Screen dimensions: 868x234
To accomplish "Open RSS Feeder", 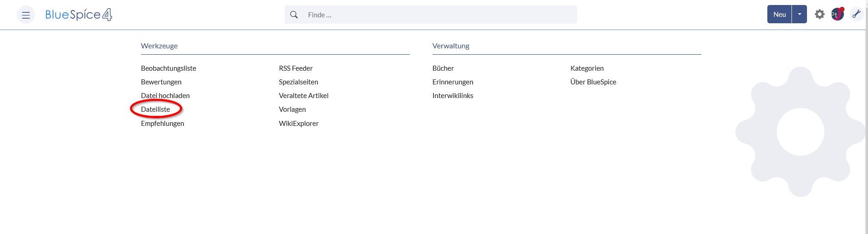I will tap(296, 68).
